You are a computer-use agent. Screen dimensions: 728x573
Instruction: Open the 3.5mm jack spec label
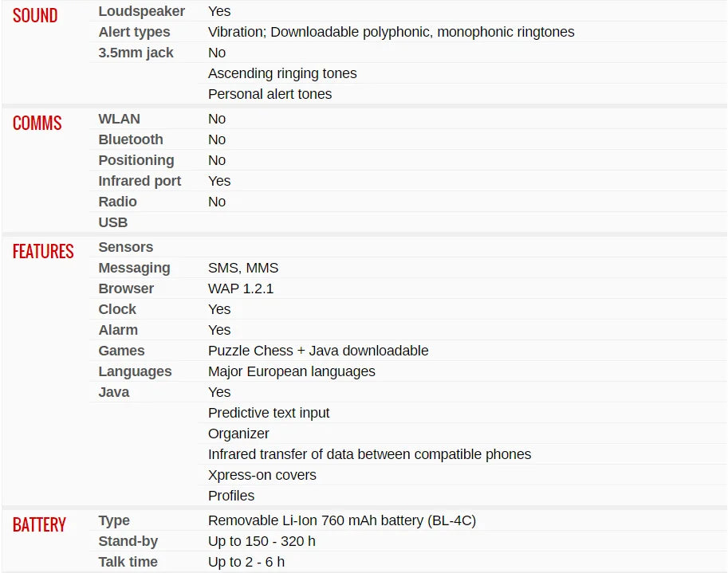[136, 53]
